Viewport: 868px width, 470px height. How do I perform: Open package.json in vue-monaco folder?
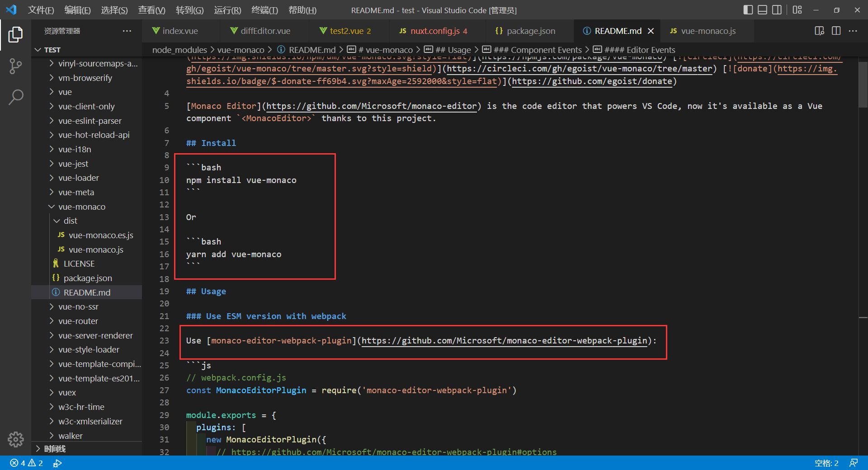tap(88, 278)
